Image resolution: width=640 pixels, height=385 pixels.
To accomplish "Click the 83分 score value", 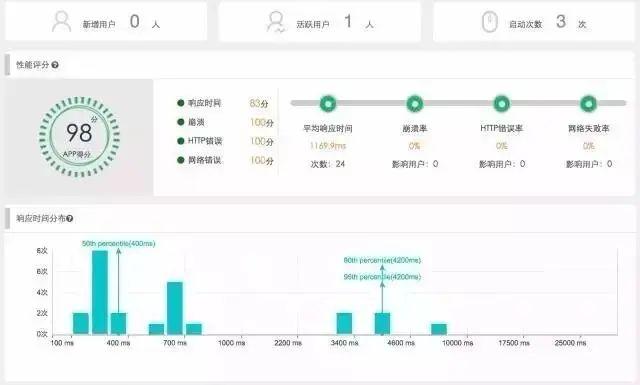I will (259, 103).
